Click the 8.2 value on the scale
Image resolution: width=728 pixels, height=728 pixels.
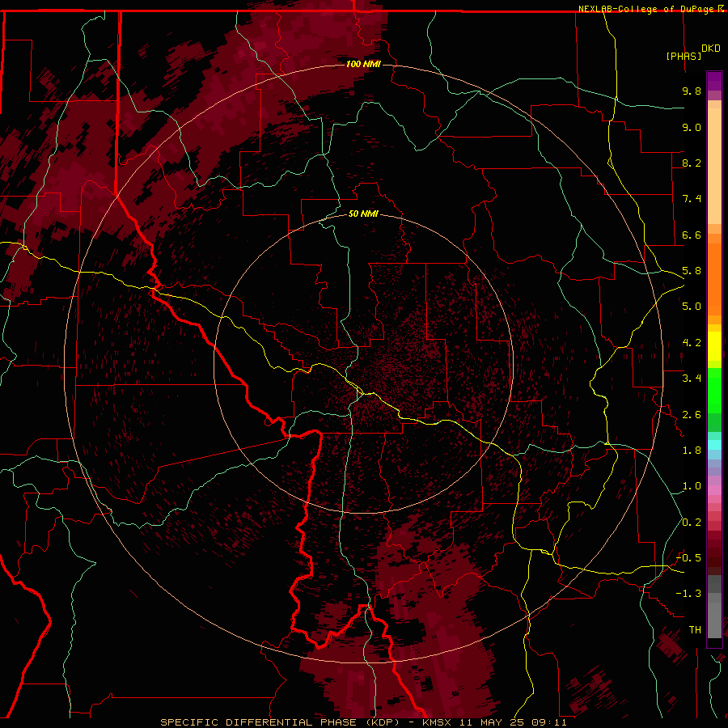pyautogui.click(x=692, y=163)
